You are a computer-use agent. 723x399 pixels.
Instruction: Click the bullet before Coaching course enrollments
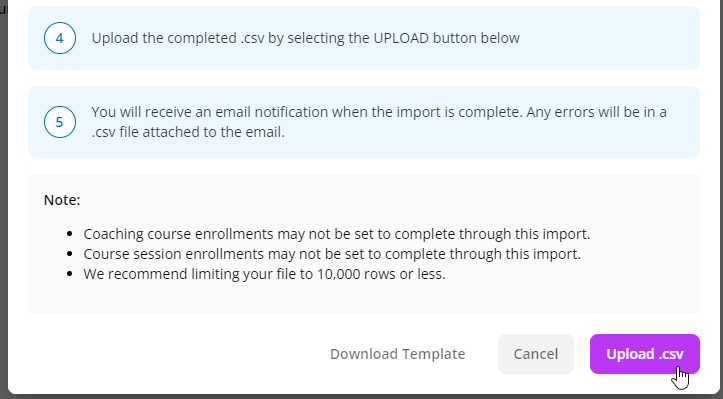(x=70, y=234)
